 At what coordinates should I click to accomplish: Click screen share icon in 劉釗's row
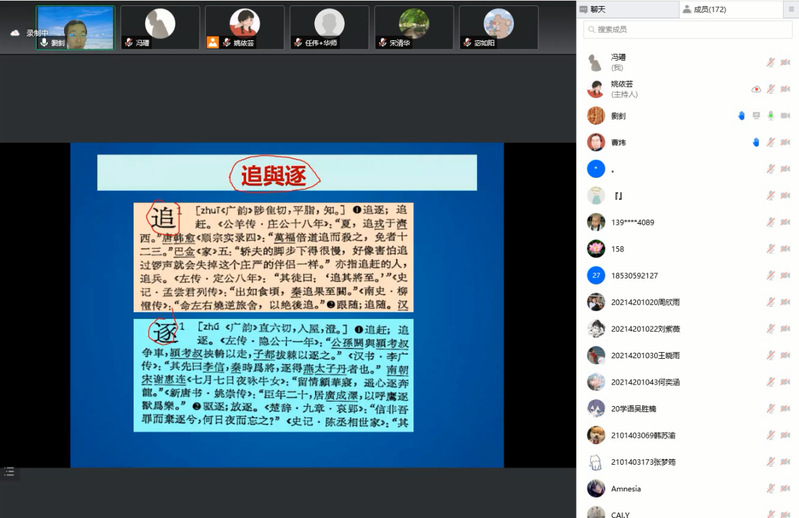click(x=756, y=115)
